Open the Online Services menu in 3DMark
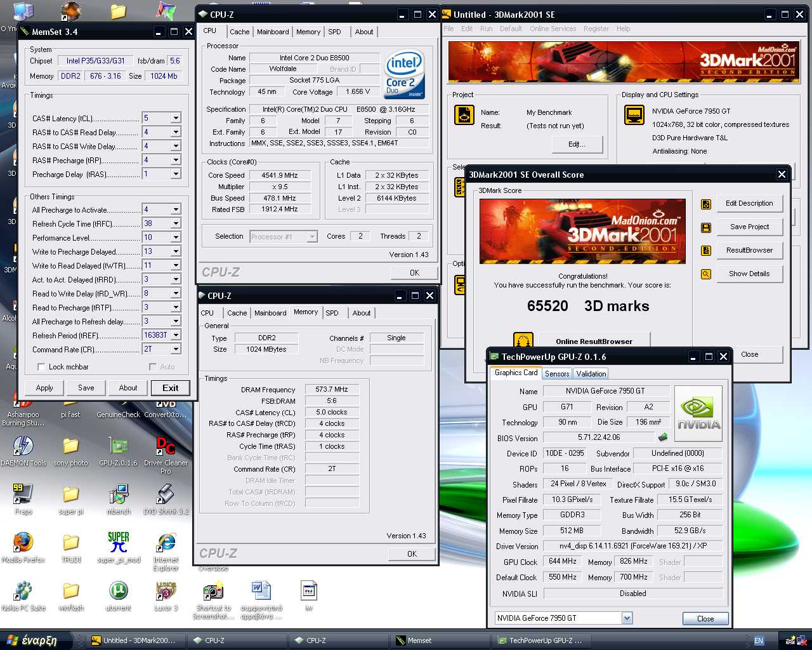Viewport: 812px width, 650px height. (x=553, y=29)
